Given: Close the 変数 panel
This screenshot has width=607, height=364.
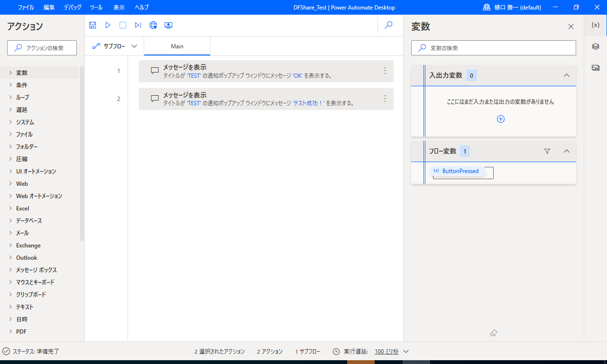Looking at the screenshot, I should [x=571, y=27].
